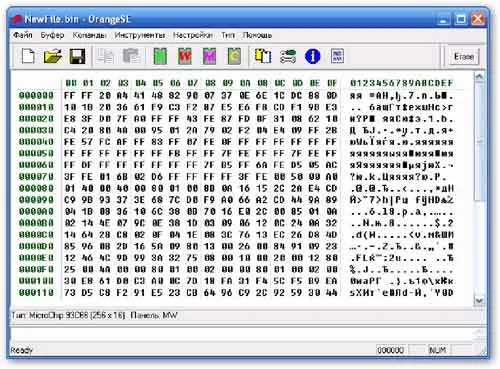Minimize the OrangeSE window

pyautogui.click(x=444, y=19)
